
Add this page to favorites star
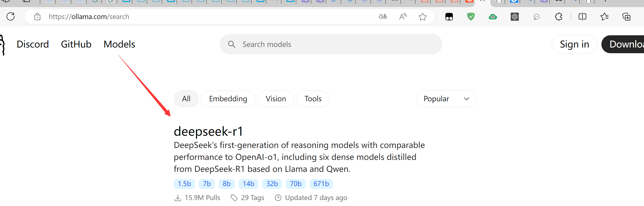[423, 17]
